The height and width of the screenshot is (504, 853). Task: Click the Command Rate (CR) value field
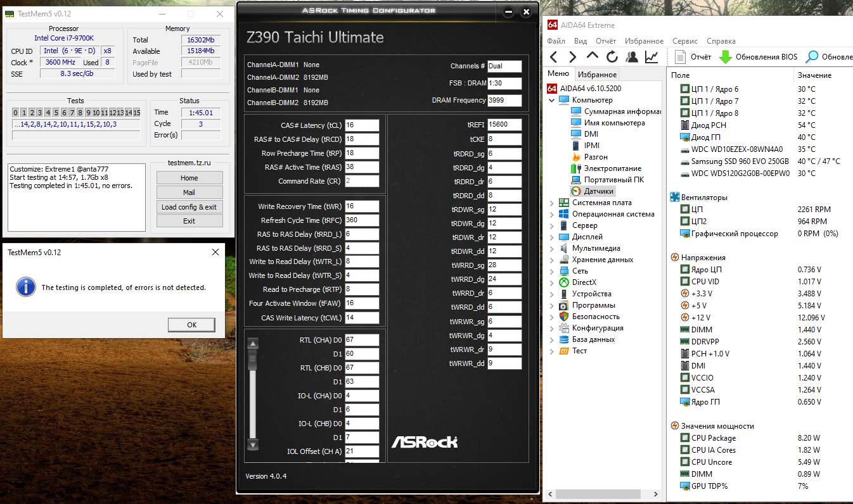[x=362, y=181]
